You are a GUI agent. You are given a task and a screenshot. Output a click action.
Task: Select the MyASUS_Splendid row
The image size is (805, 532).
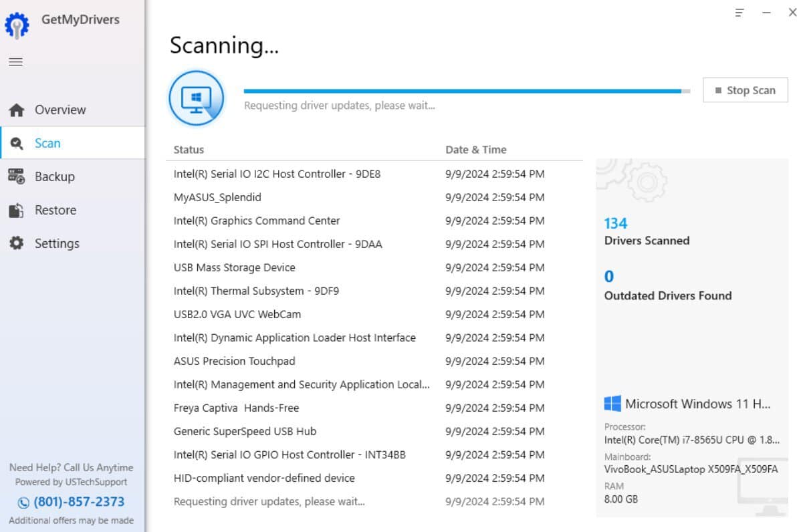coord(374,197)
